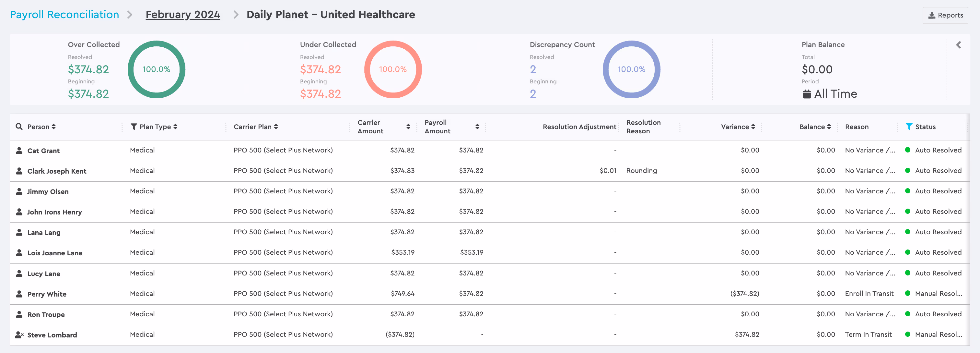Click the person icon for Clark Joseph Kent
This screenshot has width=980, height=353.
pyautogui.click(x=19, y=171)
